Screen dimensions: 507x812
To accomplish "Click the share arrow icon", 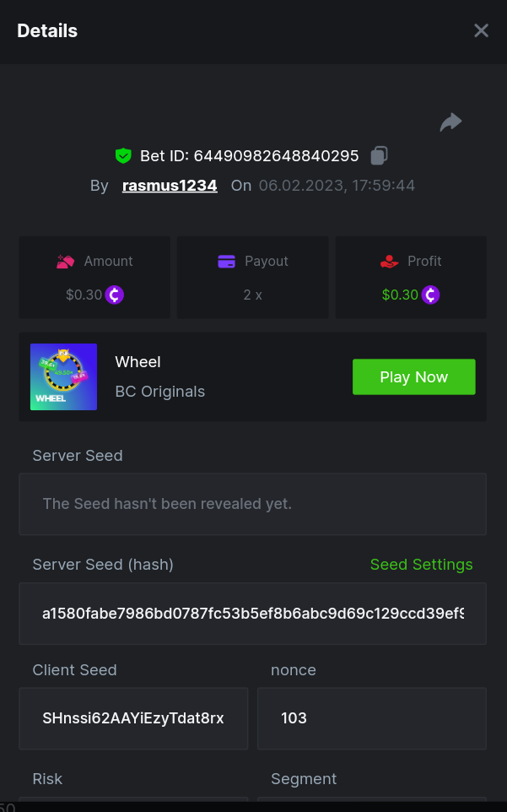I will click(450, 122).
